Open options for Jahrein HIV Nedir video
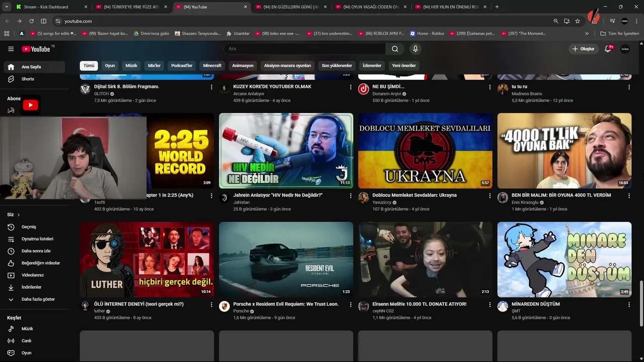Viewport: 644px width, 362px height. tap(351, 196)
